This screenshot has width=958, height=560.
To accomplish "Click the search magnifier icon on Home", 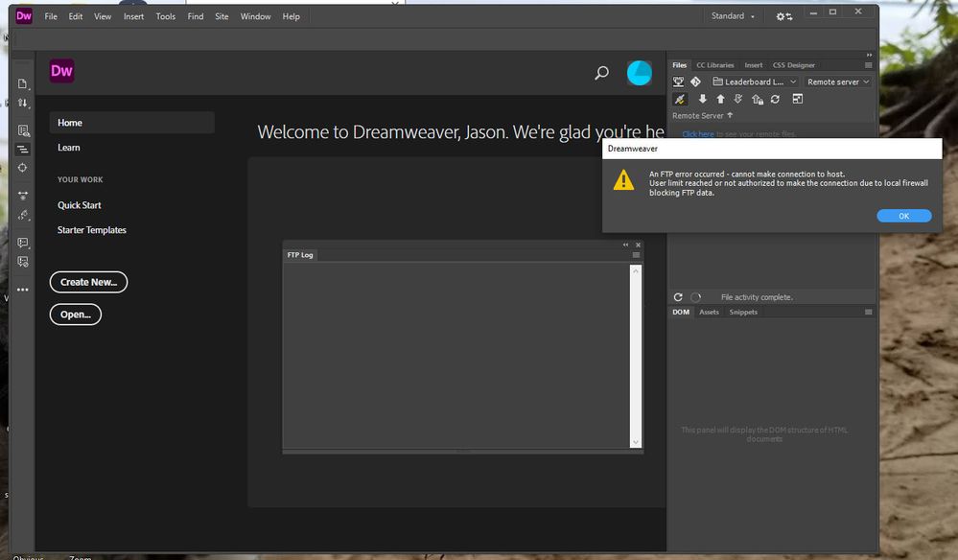I will [602, 73].
